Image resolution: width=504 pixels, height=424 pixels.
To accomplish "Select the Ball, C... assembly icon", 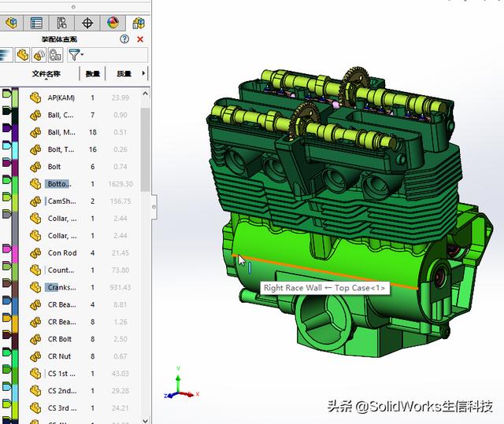I will tap(35, 115).
